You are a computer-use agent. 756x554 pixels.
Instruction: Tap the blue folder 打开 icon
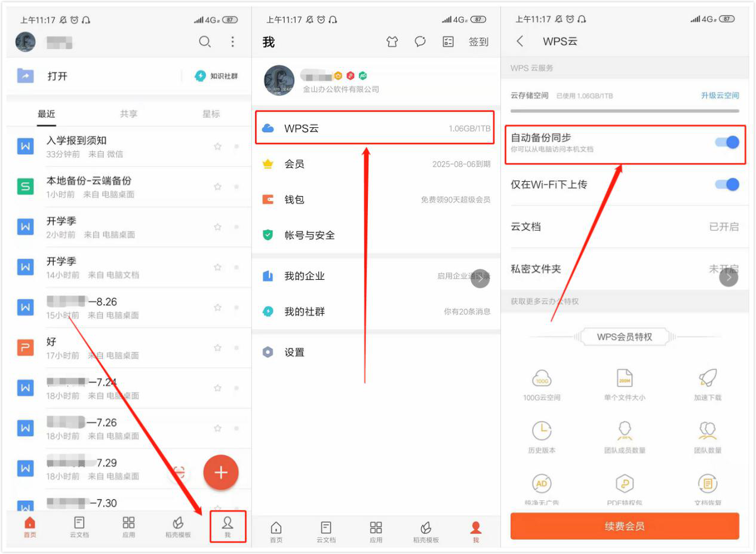coord(25,76)
